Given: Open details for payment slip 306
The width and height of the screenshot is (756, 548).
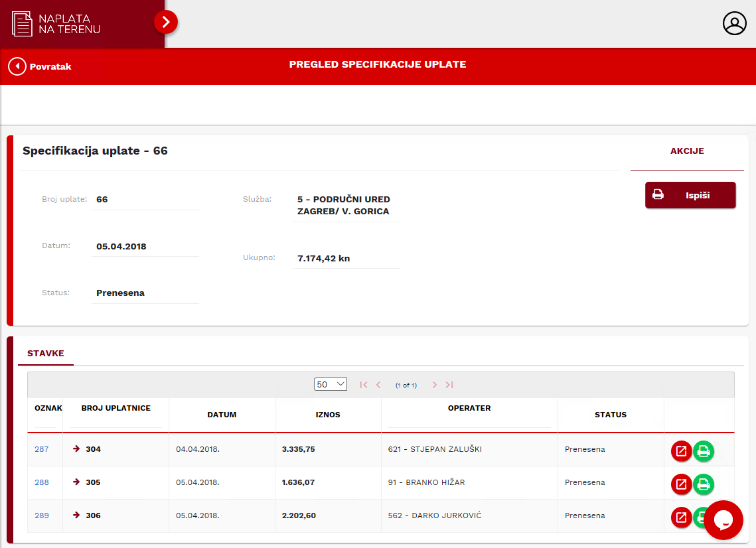Looking at the screenshot, I should (x=681, y=517).
